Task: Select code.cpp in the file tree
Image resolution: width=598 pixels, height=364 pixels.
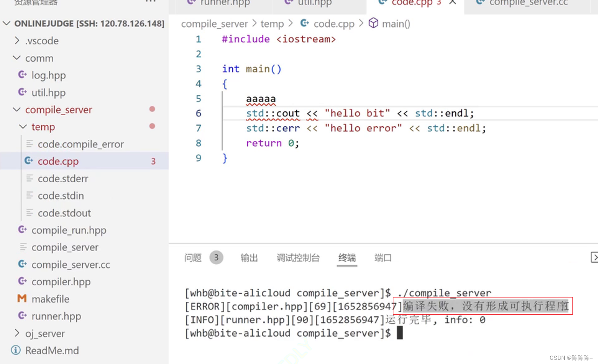Action: tap(58, 161)
